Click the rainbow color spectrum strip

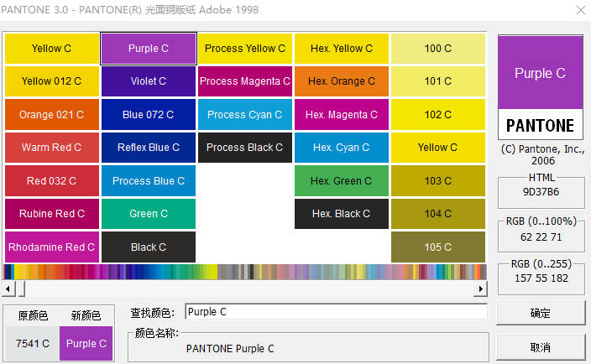245,272
